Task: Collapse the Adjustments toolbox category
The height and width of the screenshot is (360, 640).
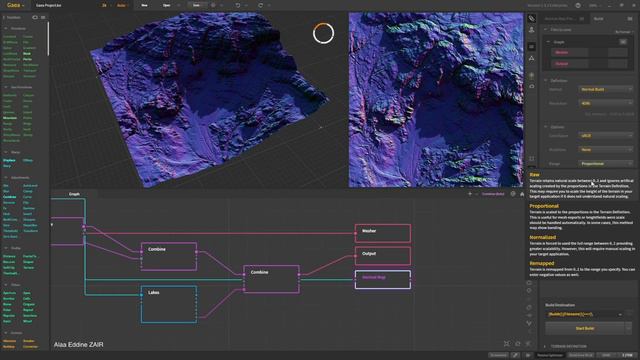Action: 6,178
